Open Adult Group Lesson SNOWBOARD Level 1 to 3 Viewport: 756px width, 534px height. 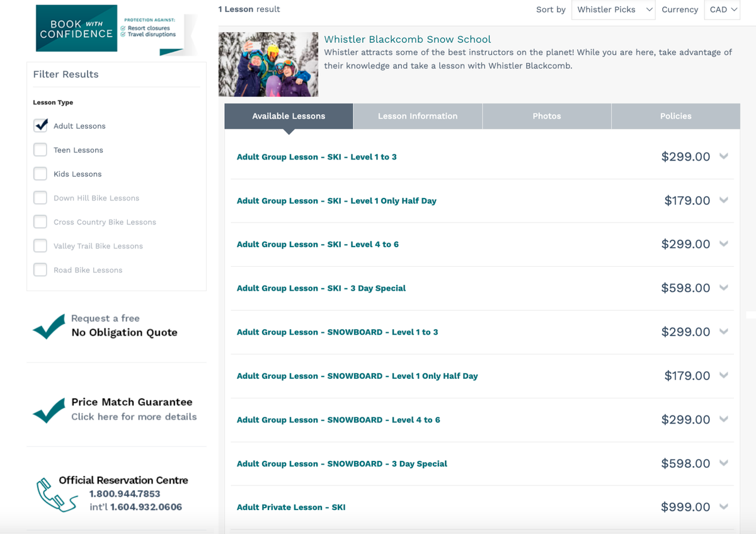337,332
